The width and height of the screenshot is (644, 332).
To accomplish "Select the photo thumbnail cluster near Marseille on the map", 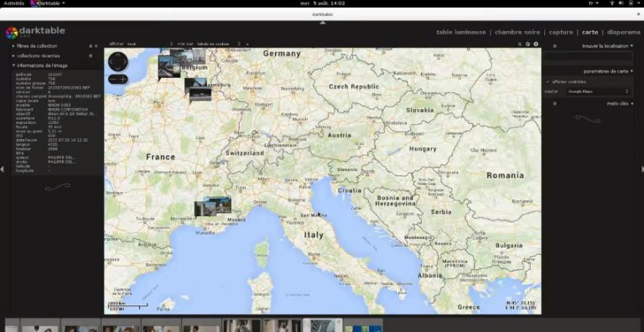I will pos(213,206).
